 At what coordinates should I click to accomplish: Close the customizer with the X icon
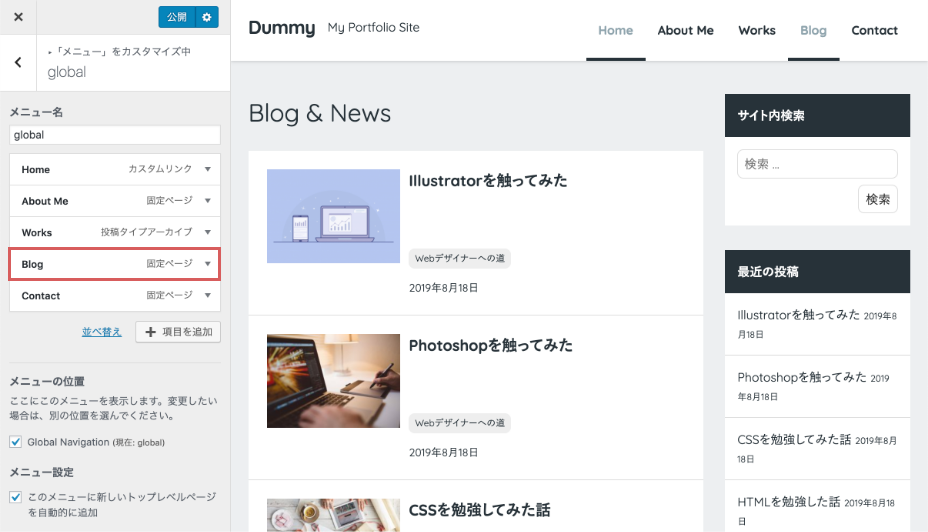pos(18,17)
